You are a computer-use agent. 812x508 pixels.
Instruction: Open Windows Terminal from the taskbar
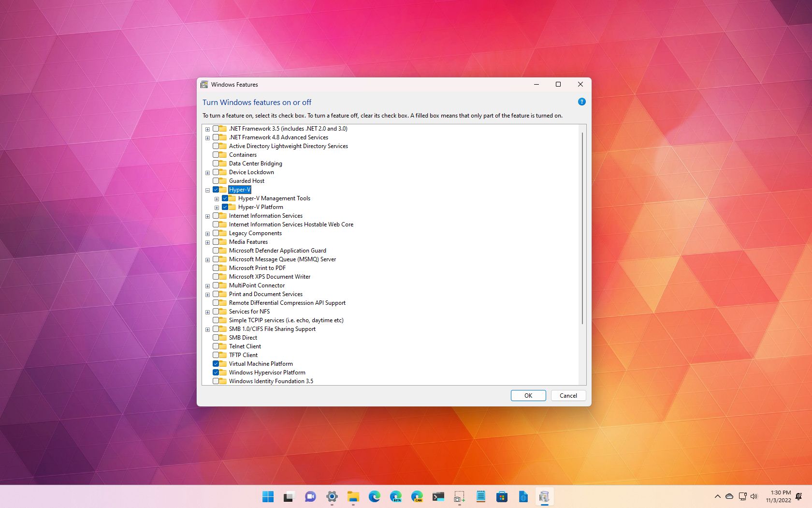tap(438, 496)
